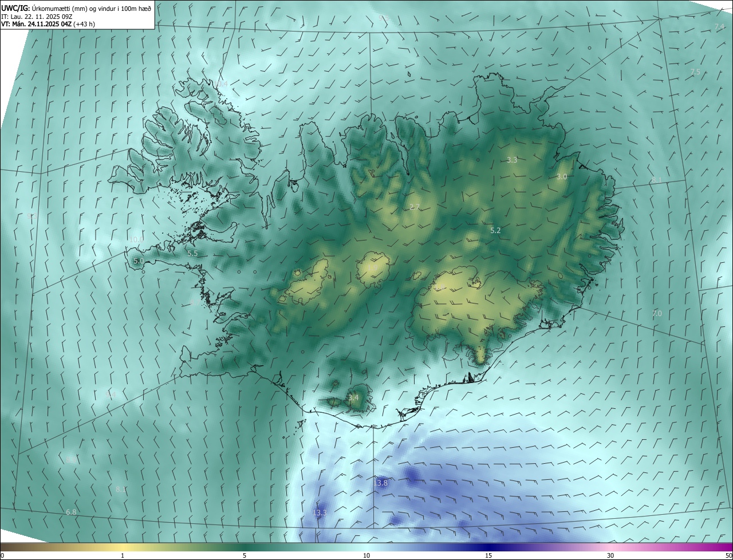Click the 10.0 value label on the map
This screenshot has width=733, height=560.
point(136,239)
